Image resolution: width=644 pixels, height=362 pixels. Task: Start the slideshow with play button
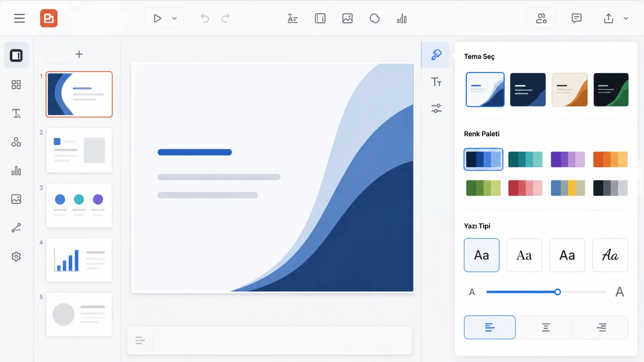point(157,18)
